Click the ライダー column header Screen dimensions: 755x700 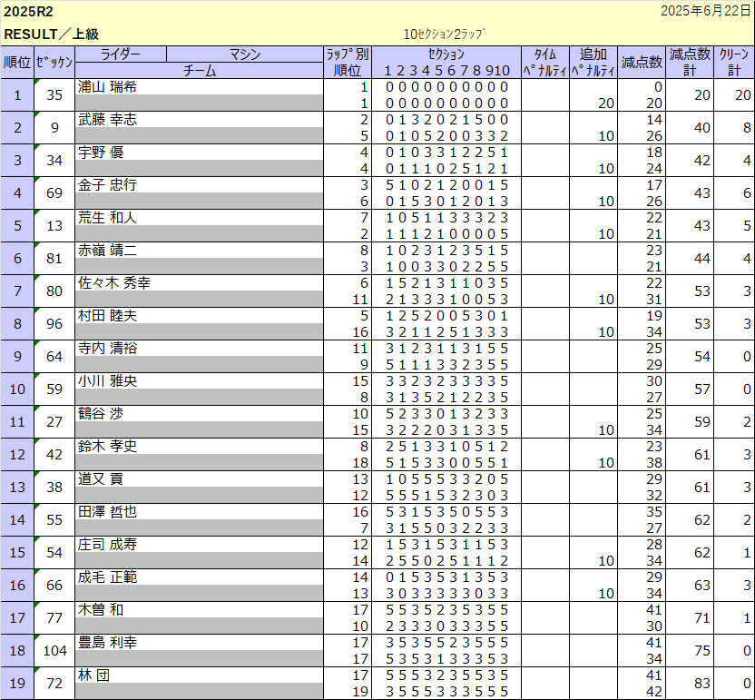120,54
